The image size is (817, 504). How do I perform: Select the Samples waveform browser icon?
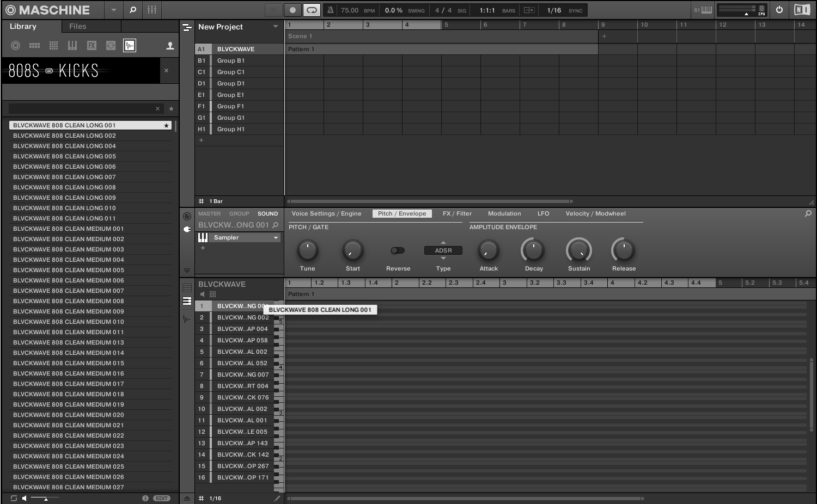pos(129,46)
